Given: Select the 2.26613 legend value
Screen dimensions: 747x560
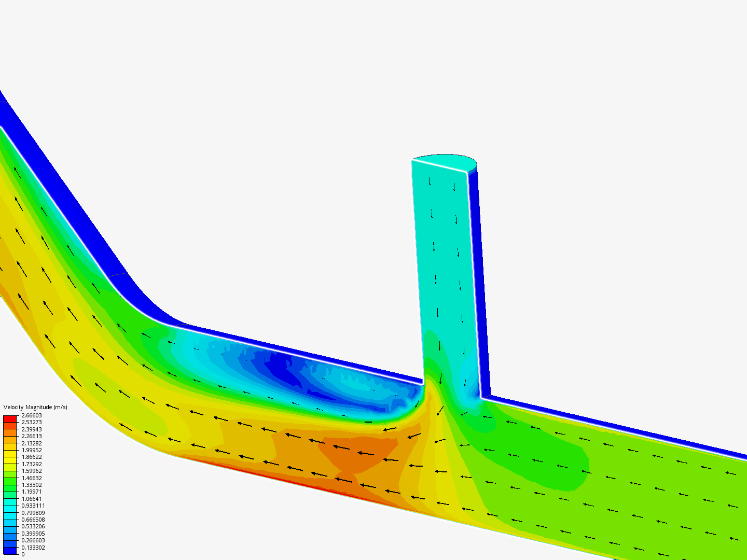Looking at the screenshot, I should click(x=32, y=436).
